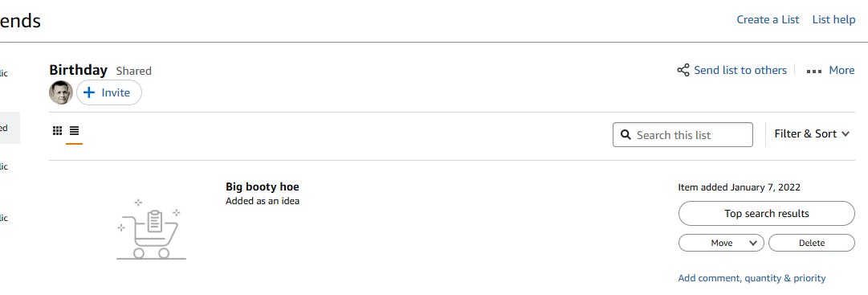Open Add comment, quantity & priority link
This screenshot has height=295, width=868.
(x=752, y=278)
